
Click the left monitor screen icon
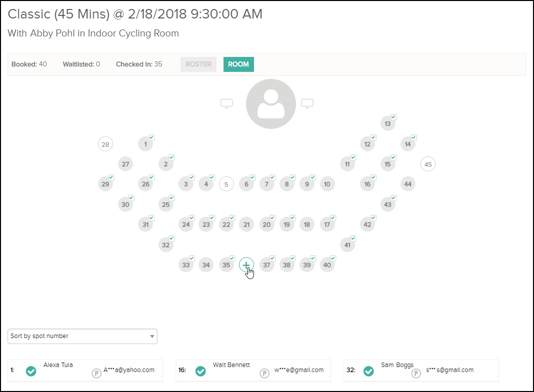point(226,103)
